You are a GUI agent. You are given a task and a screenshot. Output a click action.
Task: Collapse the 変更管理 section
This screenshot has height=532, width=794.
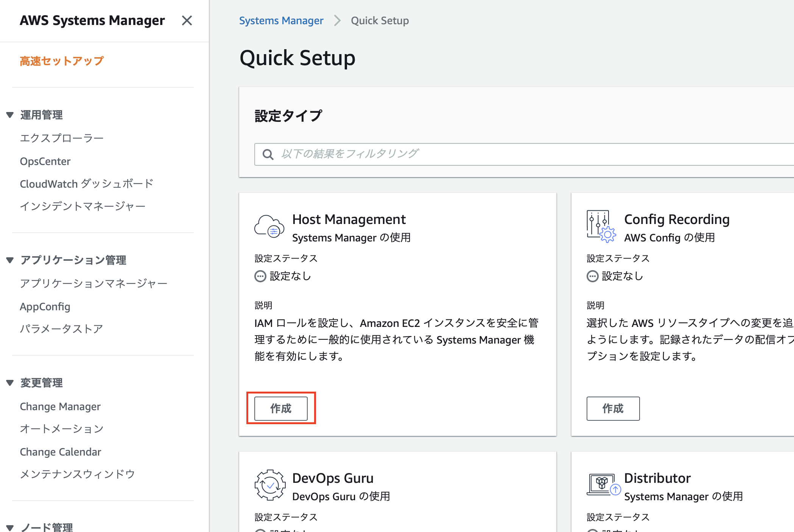point(9,383)
